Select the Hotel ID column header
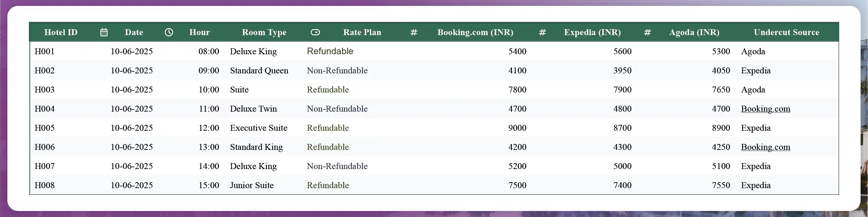The image size is (868, 217). [x=61, y=32]
